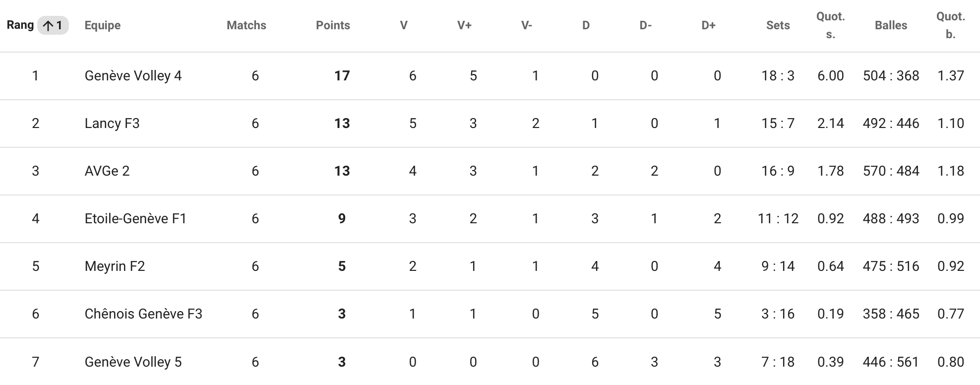The image size is (980, 385).
Task: Click the V+ column header
Action: 464,25
